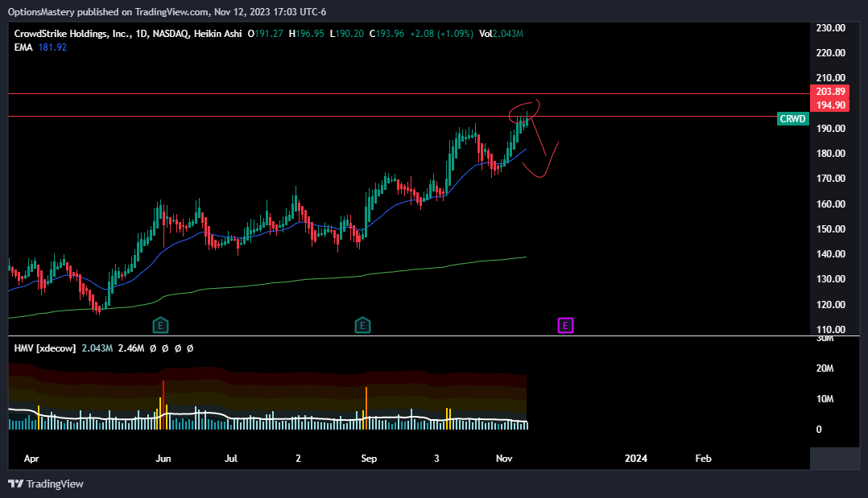868x498 pixels.
Task: Click the CrowdStrike Holdings, Inc. symbol title
Action: coord(72,34)
